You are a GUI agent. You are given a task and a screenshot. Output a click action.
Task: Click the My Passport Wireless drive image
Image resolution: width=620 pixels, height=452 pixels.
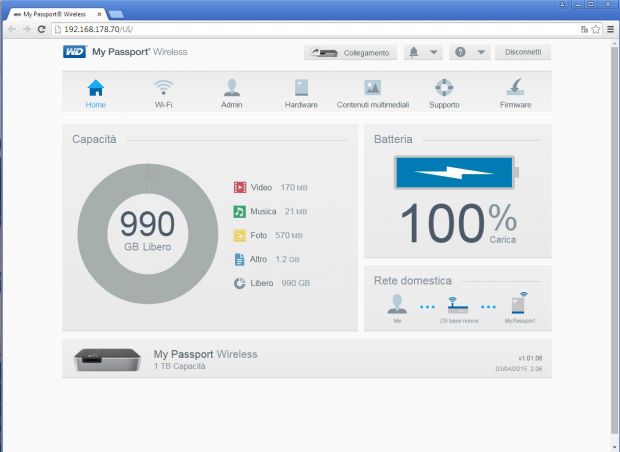coord(107,359)
